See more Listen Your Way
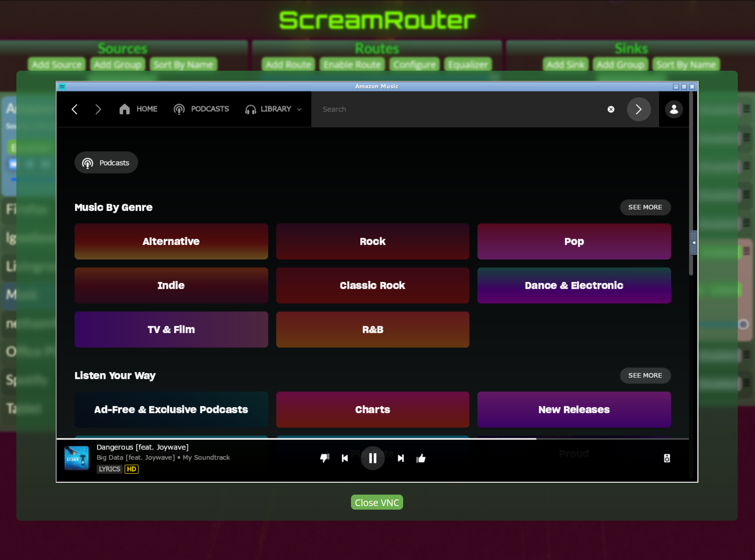This screenshot has width=755, height=560. point(645,375)
